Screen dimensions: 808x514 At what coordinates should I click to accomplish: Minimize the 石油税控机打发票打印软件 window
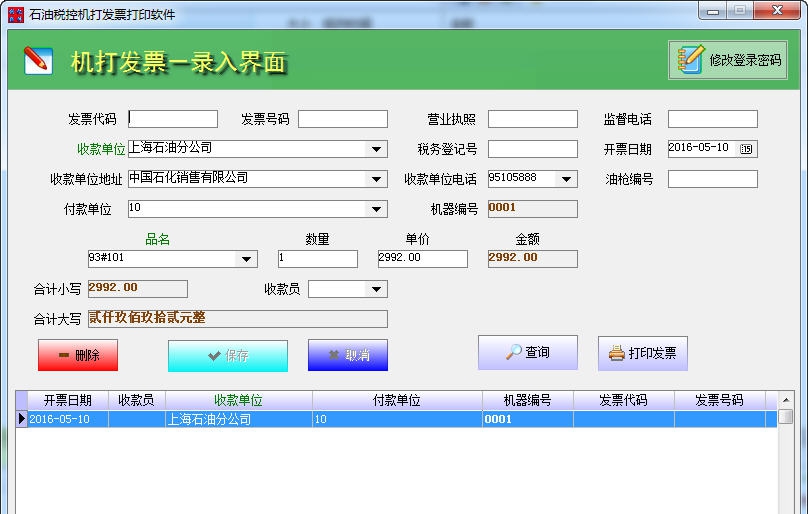click(x=713, y=10)
